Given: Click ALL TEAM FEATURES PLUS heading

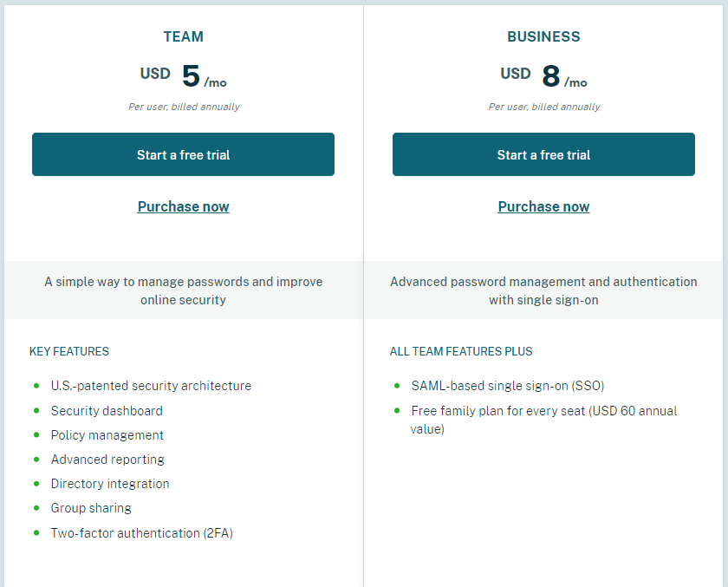Looking at the screenshot, I should pyautogui.click(x=461, y=351).
